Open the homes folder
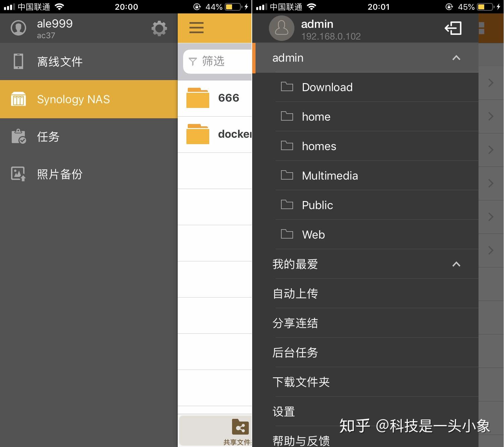The image size is (504, 447). pos(377,146)
